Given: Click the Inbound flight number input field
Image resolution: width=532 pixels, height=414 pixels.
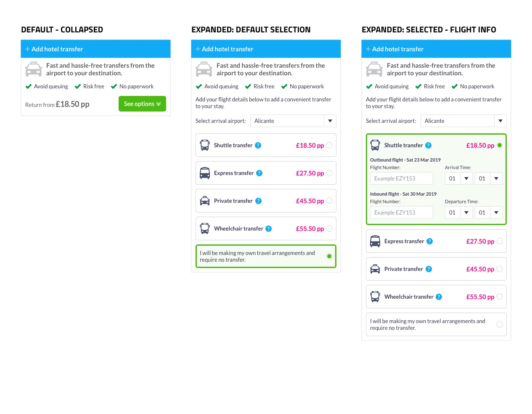Looking at the screenshot, I should click(401, 213).
